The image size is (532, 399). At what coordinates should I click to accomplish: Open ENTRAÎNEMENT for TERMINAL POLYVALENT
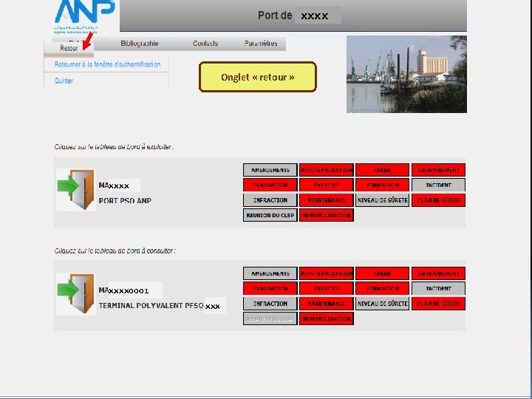[x=438, y=273]
